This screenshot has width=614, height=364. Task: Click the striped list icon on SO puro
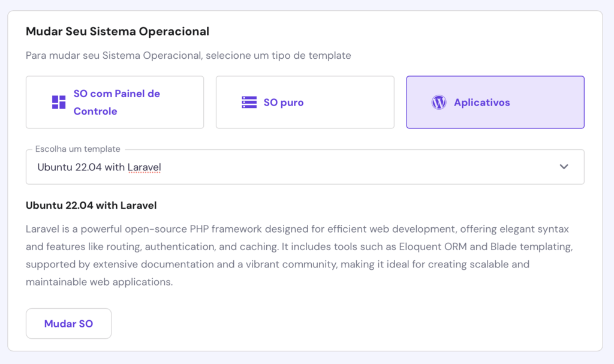point(250,102)
